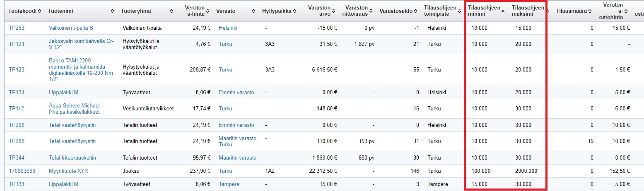Click sort arrows next to Hyllypaikka
644x191 pixels.
tap(294, 11)
